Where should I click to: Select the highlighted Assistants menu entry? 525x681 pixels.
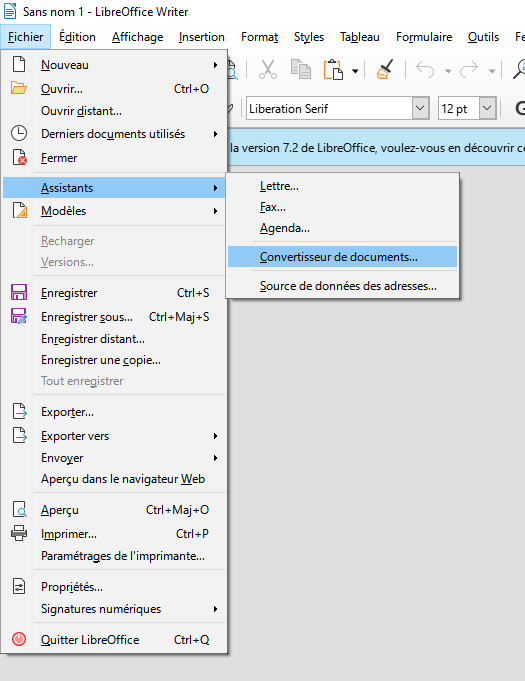pyautogui.click(x=114, y=188)
